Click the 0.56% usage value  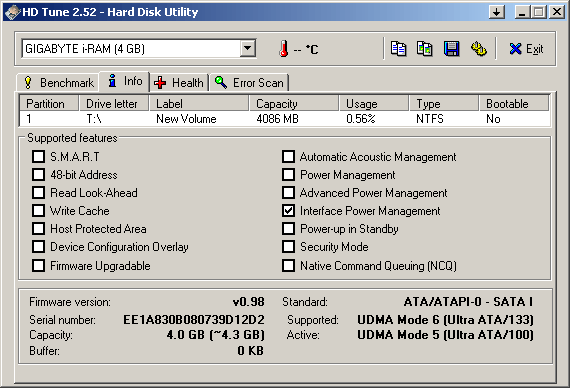[x=361, y=119]
